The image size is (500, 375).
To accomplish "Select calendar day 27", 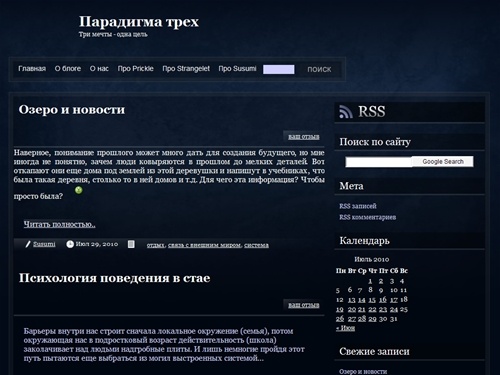I will tap(352, 319).
